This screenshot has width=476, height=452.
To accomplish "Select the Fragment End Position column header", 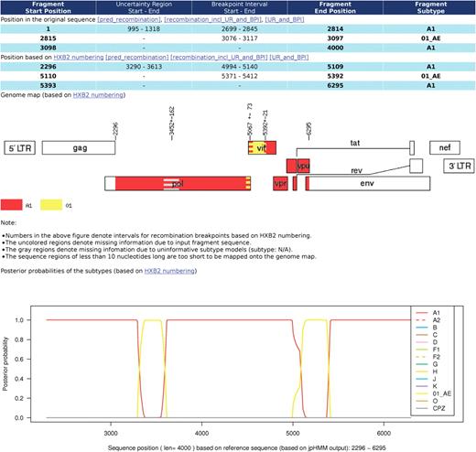I will click(335, 7).
